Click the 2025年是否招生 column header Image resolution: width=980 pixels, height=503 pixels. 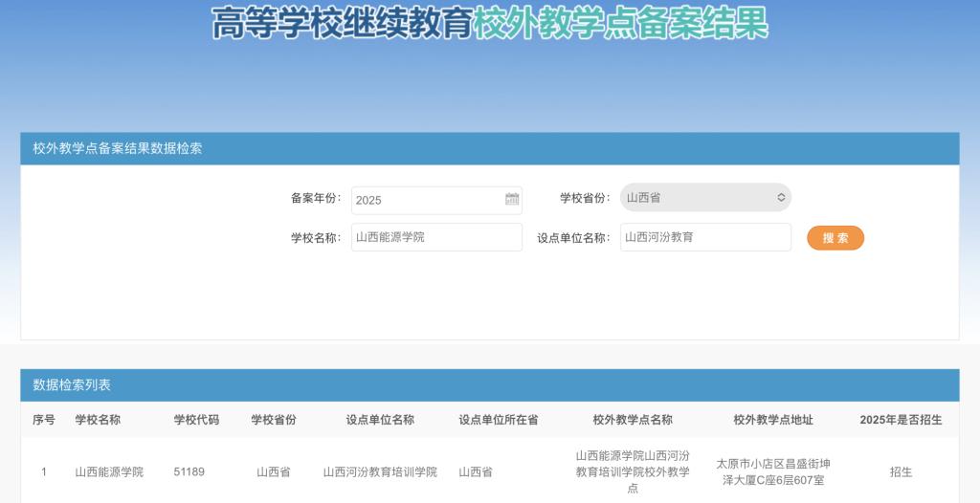click(901, 420)
